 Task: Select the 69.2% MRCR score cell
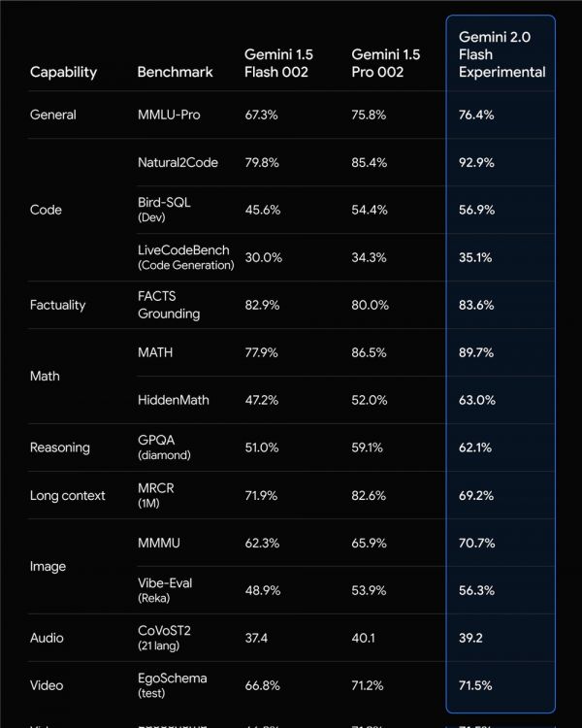click(x=476, y=495)
